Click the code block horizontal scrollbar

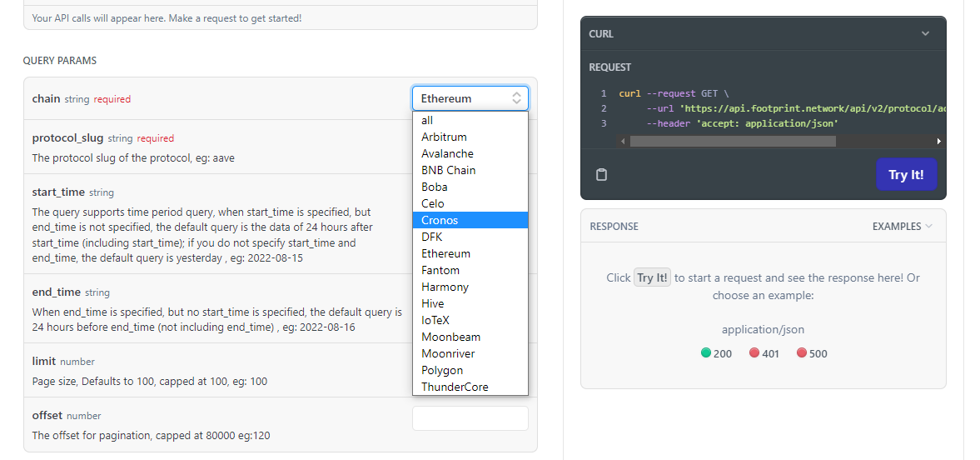[x=733, y=142]
